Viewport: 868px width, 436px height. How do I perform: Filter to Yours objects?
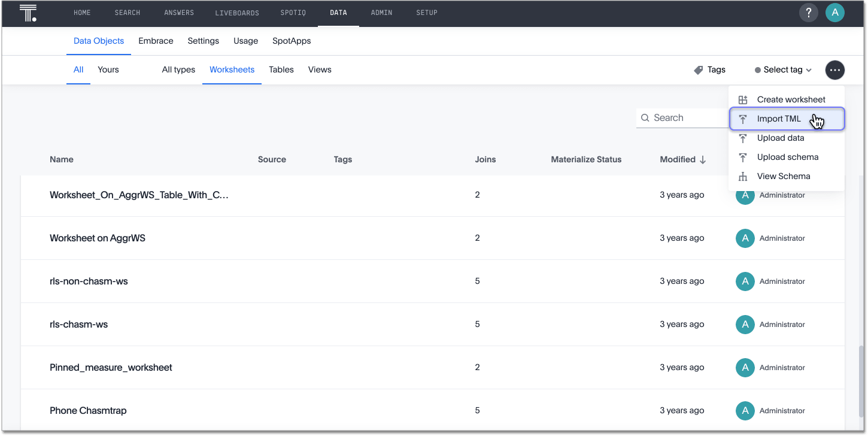(x=108, y=70)
